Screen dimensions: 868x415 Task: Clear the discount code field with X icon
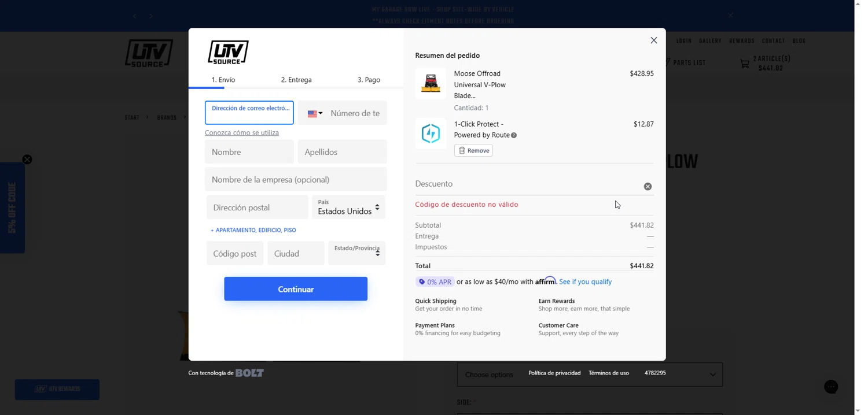[x=648, y=187]
